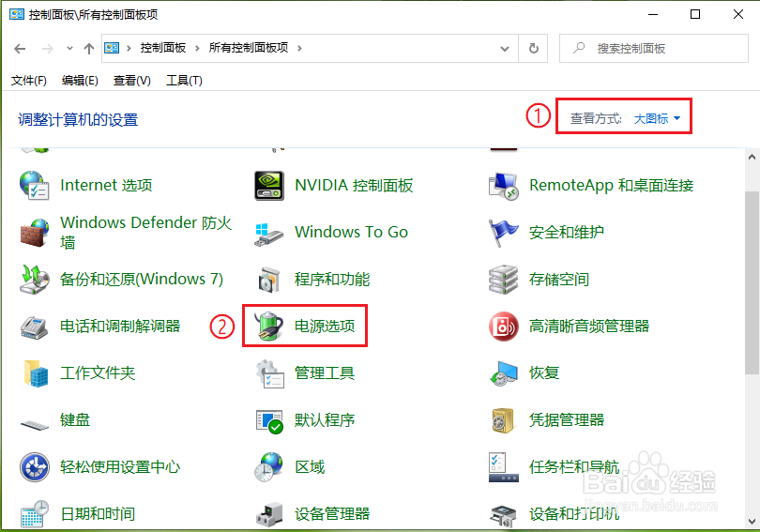760x532 pixels.
Task: Open the 工具(T) menu
Action: click(x=184, y=81)
